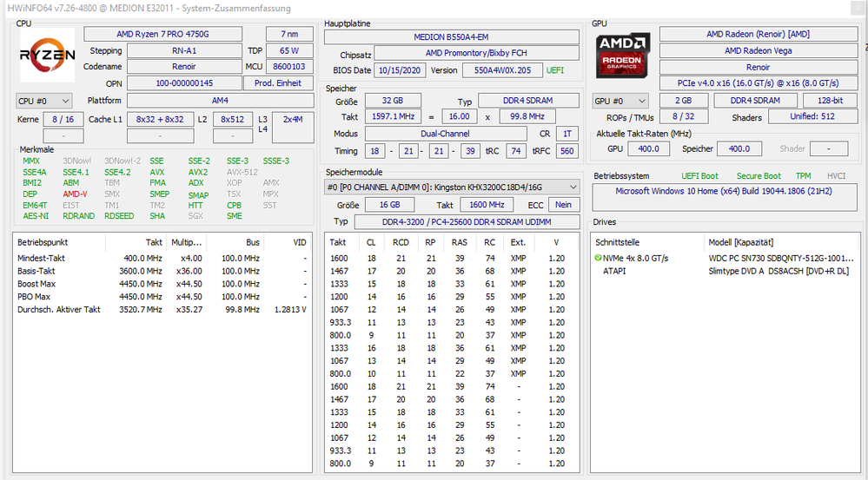
Task: Open the GPU #0 selector dropdown
Action: click(x=620, y=101)
